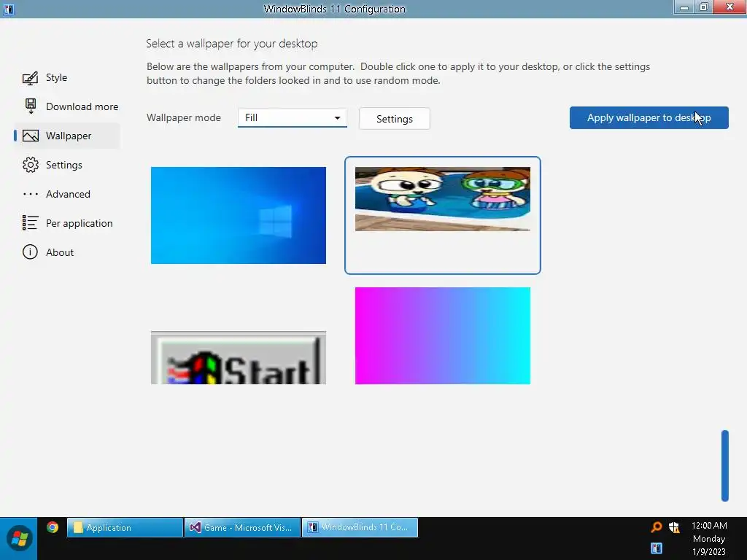Click the Per application list icon
Screen dimensions: 747x560
30,223
